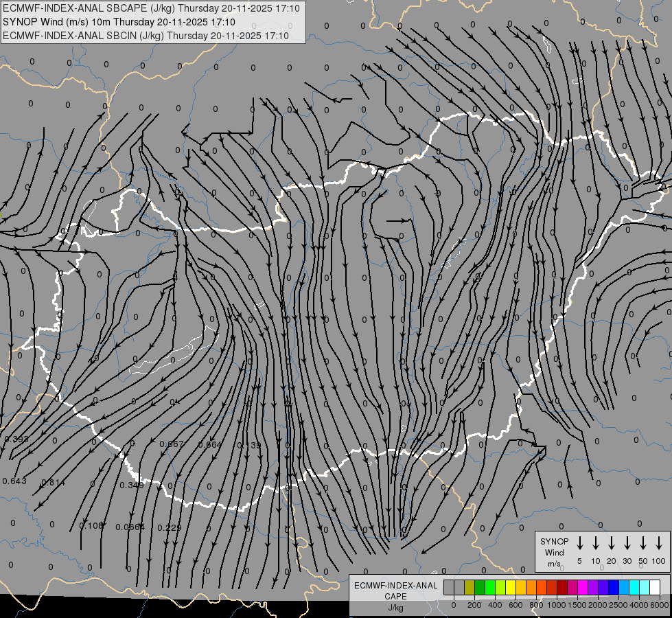Click the SYNOP Wind m/s legend label
This screenshot has height=618, width=672.
(x=554, y=552)
